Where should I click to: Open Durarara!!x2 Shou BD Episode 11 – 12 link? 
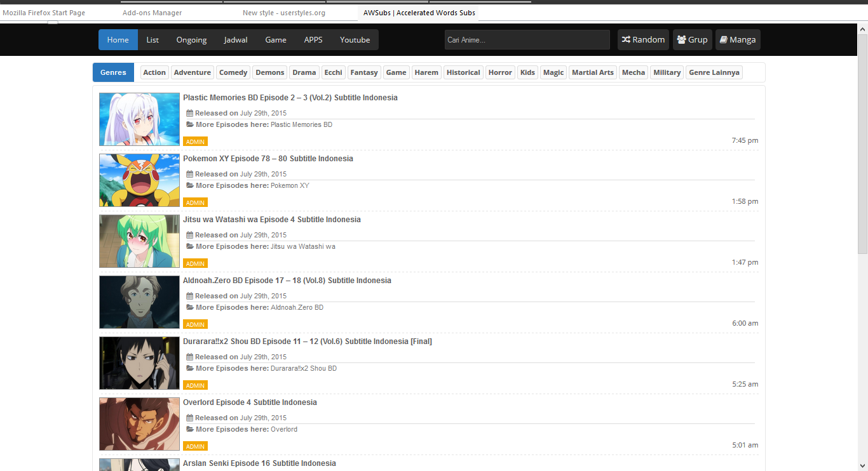coord(308,342)
